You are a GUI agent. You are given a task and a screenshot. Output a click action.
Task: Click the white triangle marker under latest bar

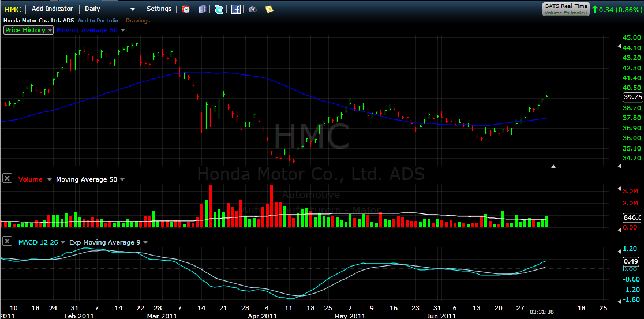coord(553,166)
